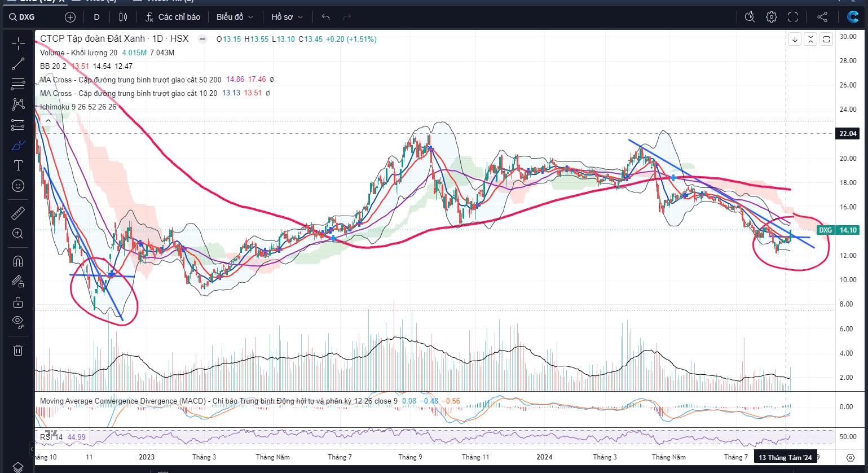The image size is (868, 473).
Task: Select the brush drawing tool
Action: point(18,145)
